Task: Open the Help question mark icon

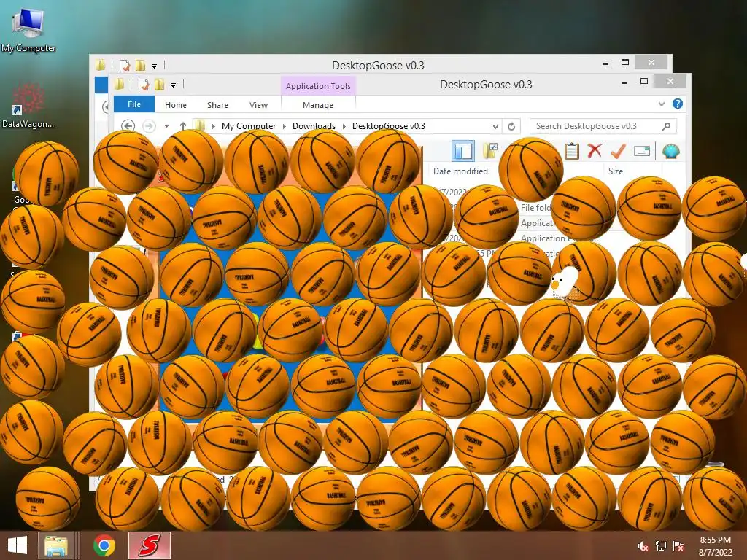Action: pyautogui.click(x=678, y=104)
